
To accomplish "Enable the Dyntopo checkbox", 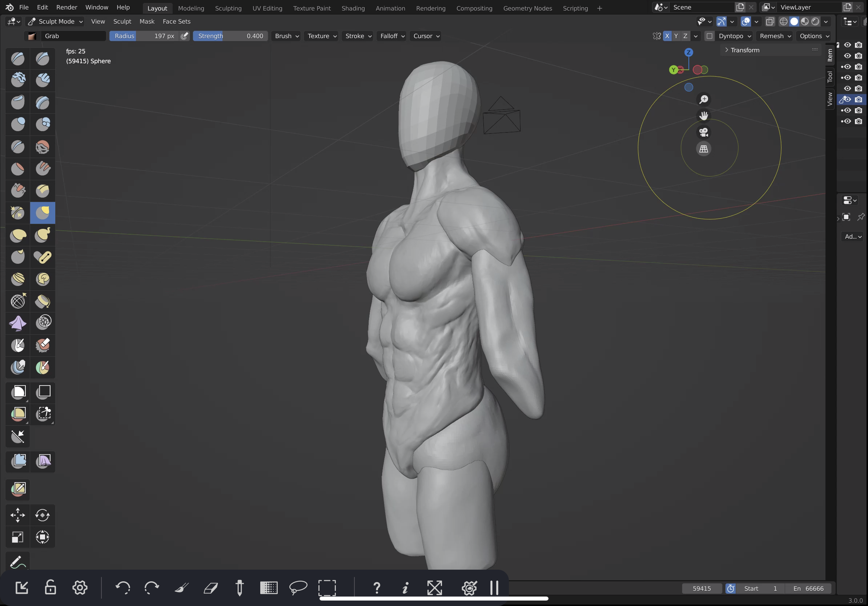I will tap(709, 36).
